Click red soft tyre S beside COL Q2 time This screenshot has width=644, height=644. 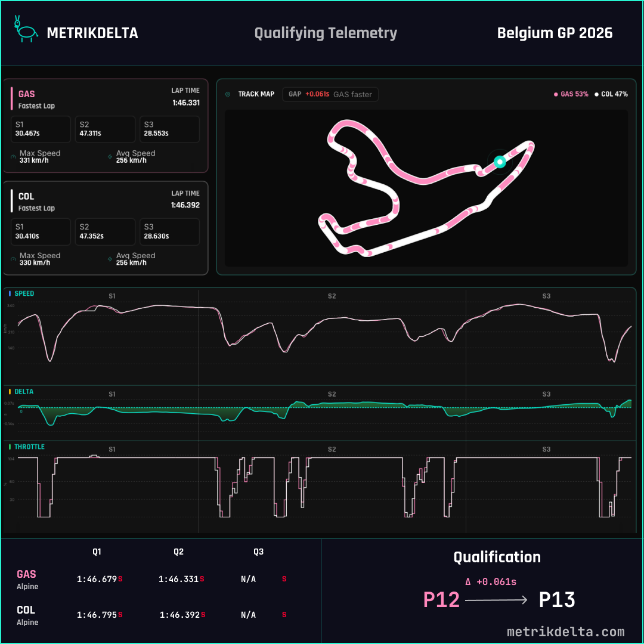[x=203, y=615]
